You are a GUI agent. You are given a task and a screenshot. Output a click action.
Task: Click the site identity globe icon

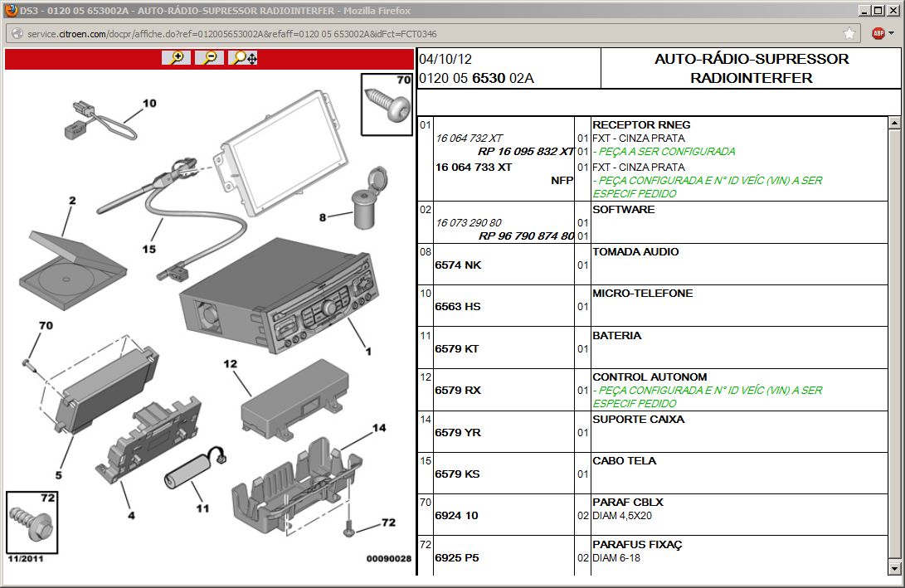(17, 34)
